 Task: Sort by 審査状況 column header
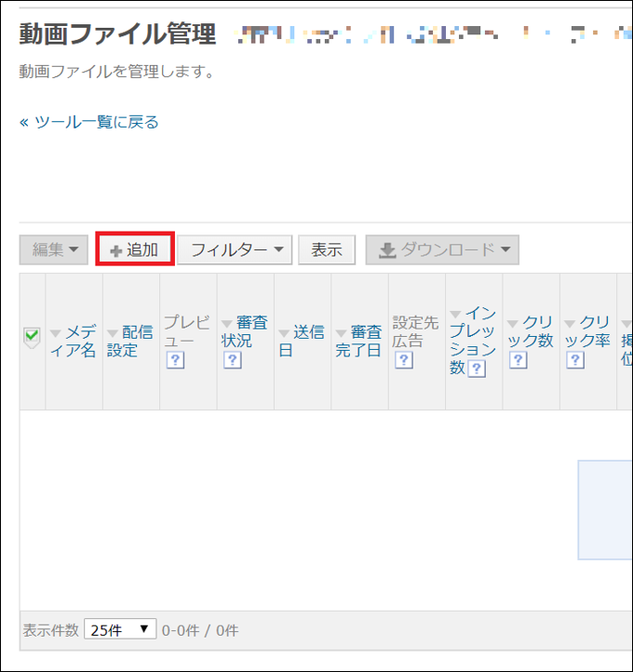pos(244,331)
